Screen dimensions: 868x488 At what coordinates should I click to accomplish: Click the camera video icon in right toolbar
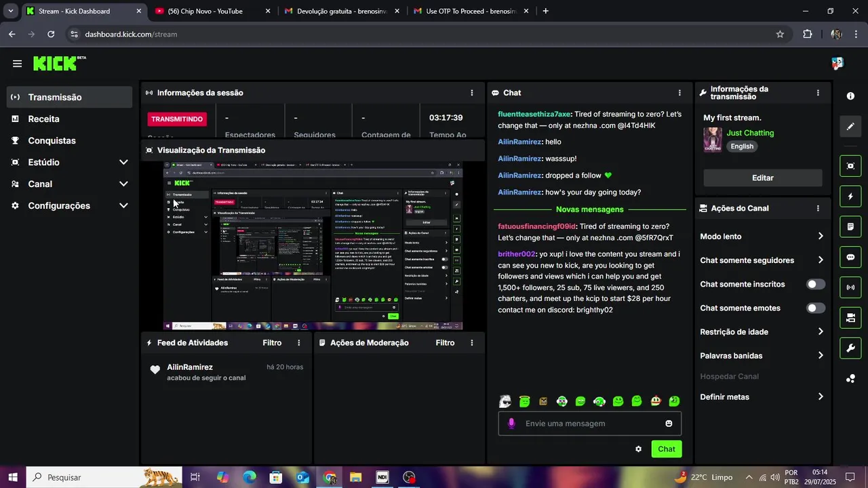coord(850,317)
